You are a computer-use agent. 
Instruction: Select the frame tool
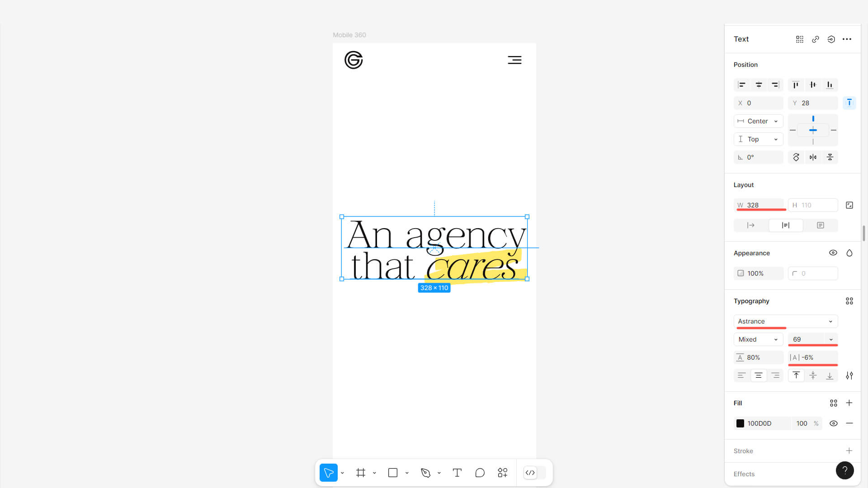[361, 473]
